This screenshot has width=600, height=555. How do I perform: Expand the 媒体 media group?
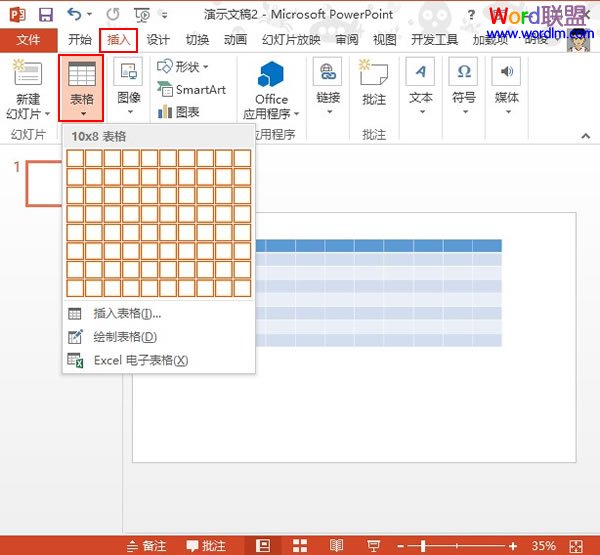click(507, 87)
